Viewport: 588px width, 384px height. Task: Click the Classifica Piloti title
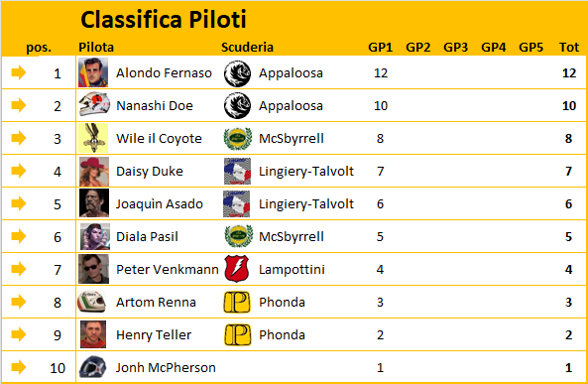click(x=164, y=19)
